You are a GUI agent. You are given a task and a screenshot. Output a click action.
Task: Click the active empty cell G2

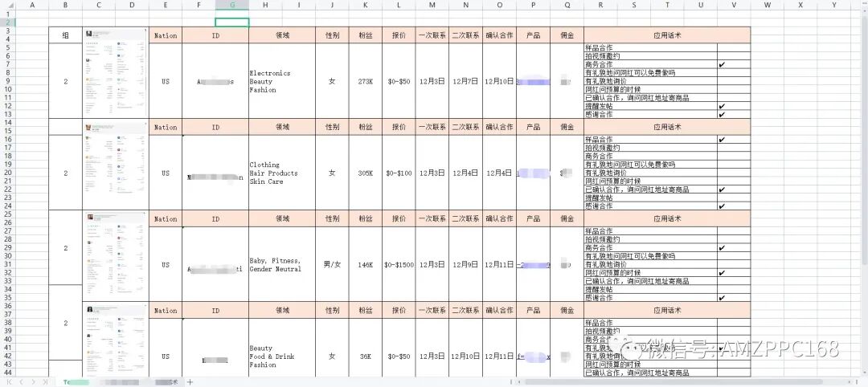[232, 22]
